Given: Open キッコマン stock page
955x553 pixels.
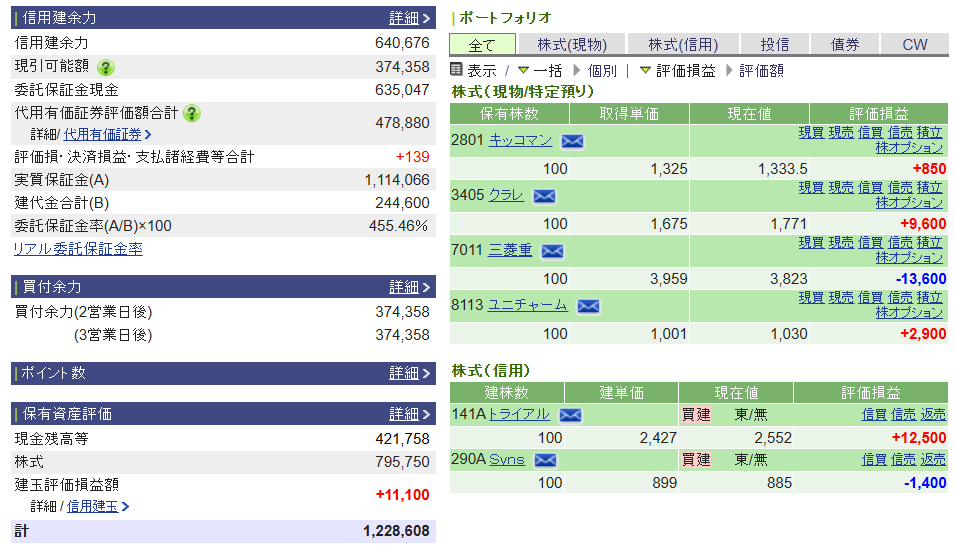Looking at the screenshot, I should click(521, 141).
